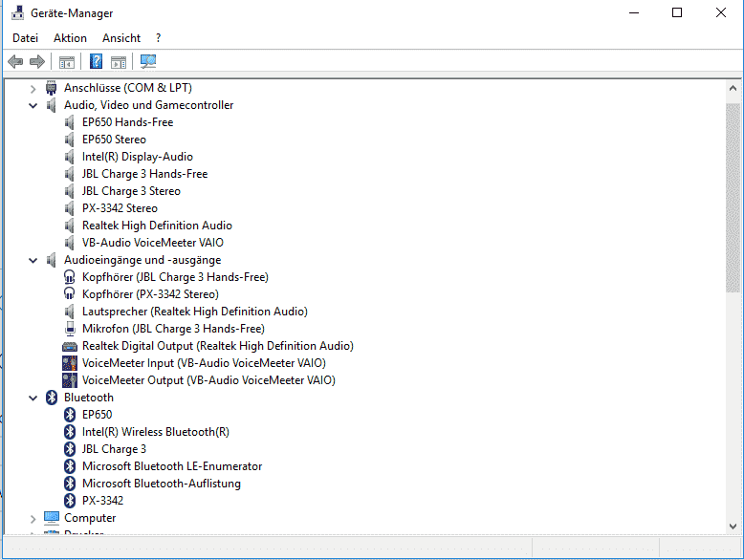Click the Audio, Video und Gamecontroller speaker icon
The width and height of the screenshot is (744, 560).
pyautogui.click(x=52, y=105)
